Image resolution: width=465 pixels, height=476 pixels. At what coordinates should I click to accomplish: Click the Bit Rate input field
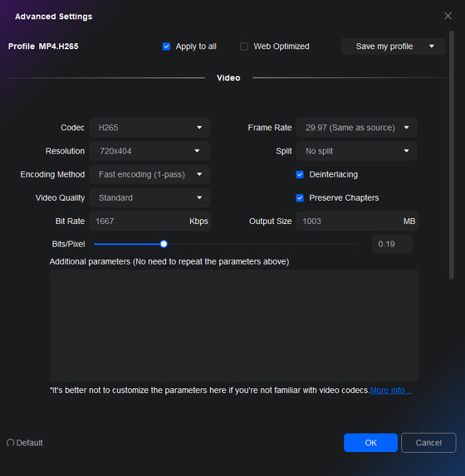pyautogui.click(x=150, y=221)
